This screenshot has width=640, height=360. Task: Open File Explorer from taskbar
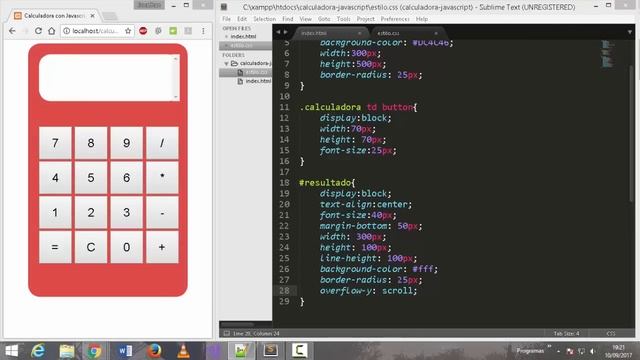point(67,351)
